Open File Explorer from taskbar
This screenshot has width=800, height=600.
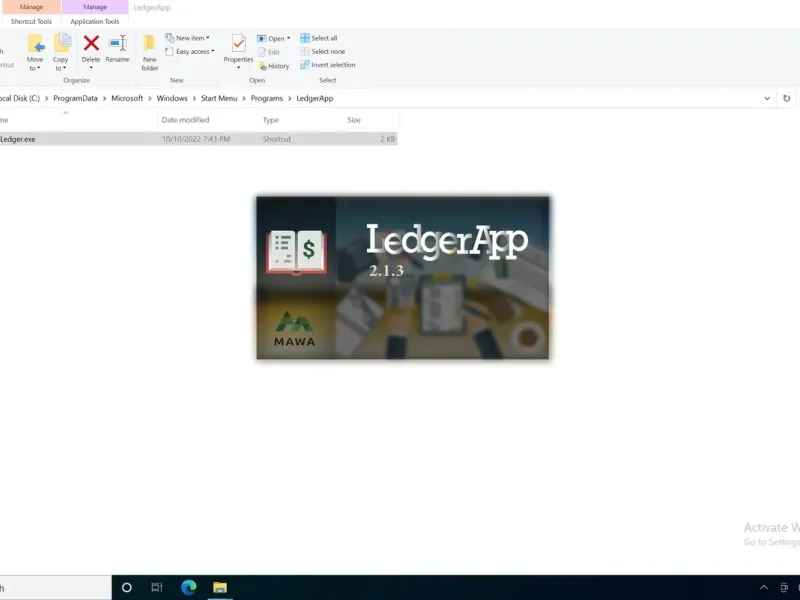coord(220,588)
